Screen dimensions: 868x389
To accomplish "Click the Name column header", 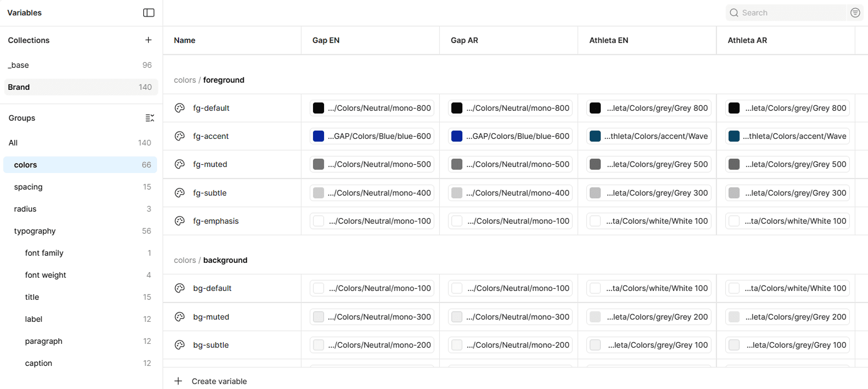I will 232,40.
